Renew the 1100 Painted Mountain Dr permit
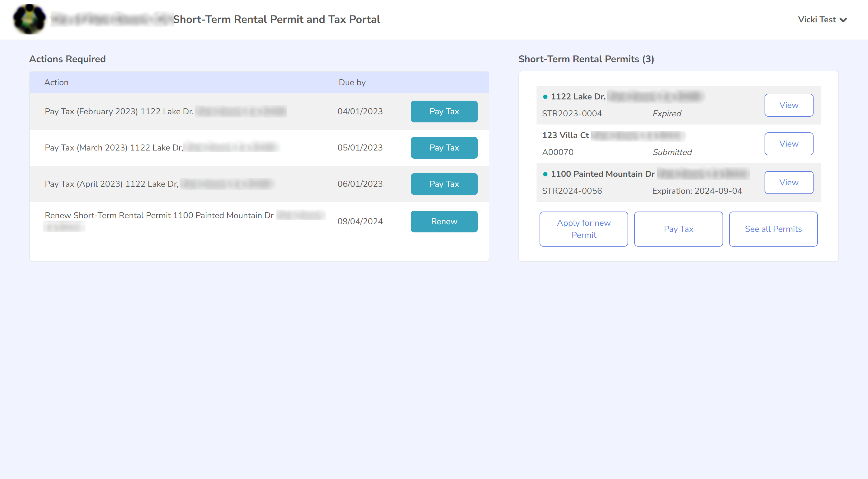This screenshot has width=868, height=479. point(444,222)
